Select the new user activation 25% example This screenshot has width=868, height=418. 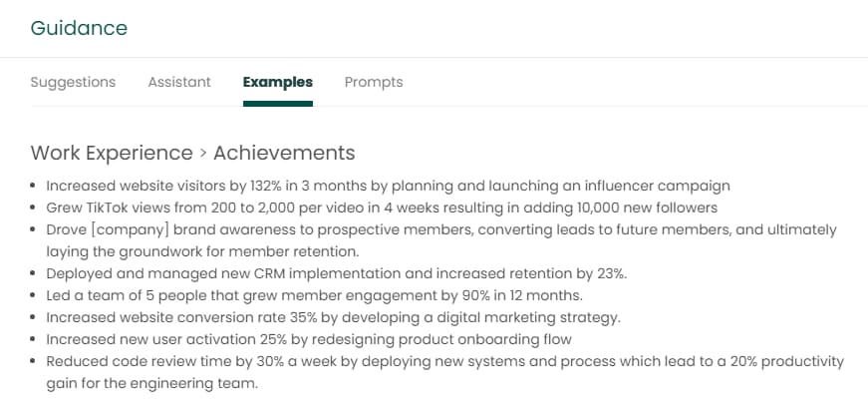[309, 339]
